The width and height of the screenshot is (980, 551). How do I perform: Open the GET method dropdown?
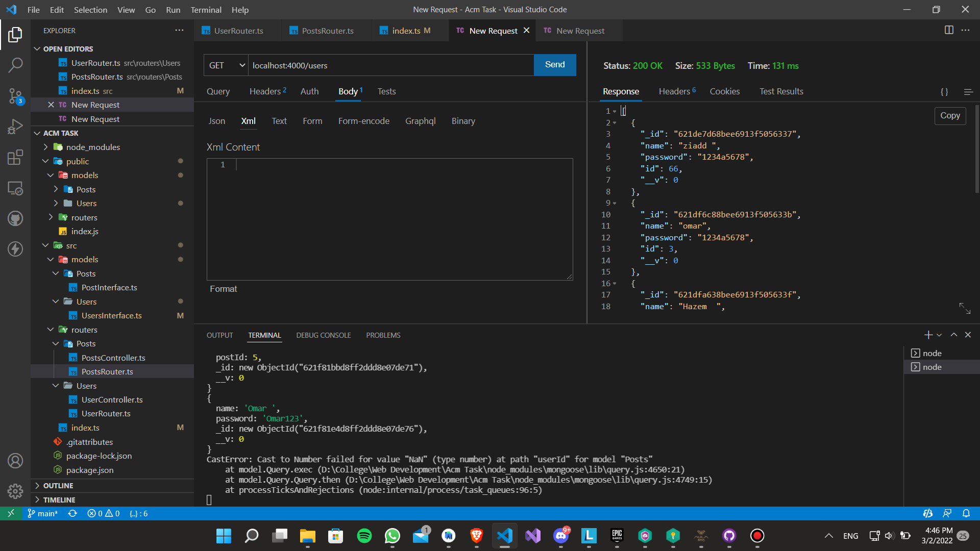click(225, 65)
